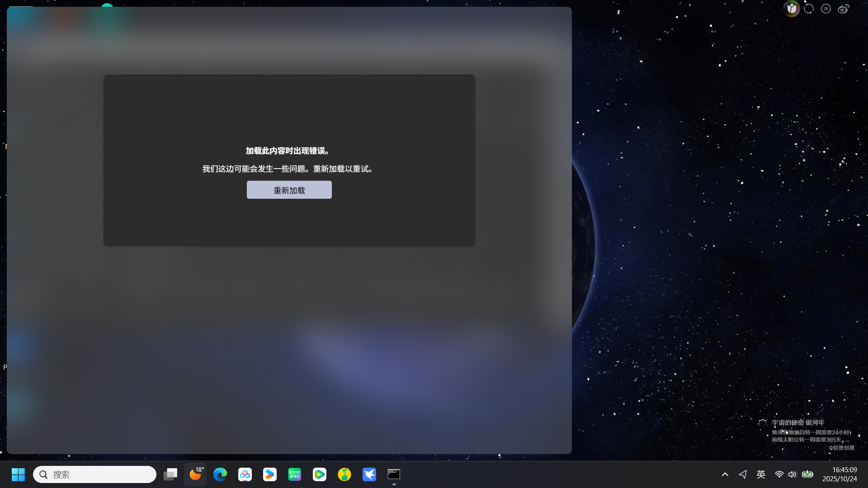Screen dimensions: 868x488
Task: Open the blue bird app icon
Action: pyautogui.click(x=369, y=474)
